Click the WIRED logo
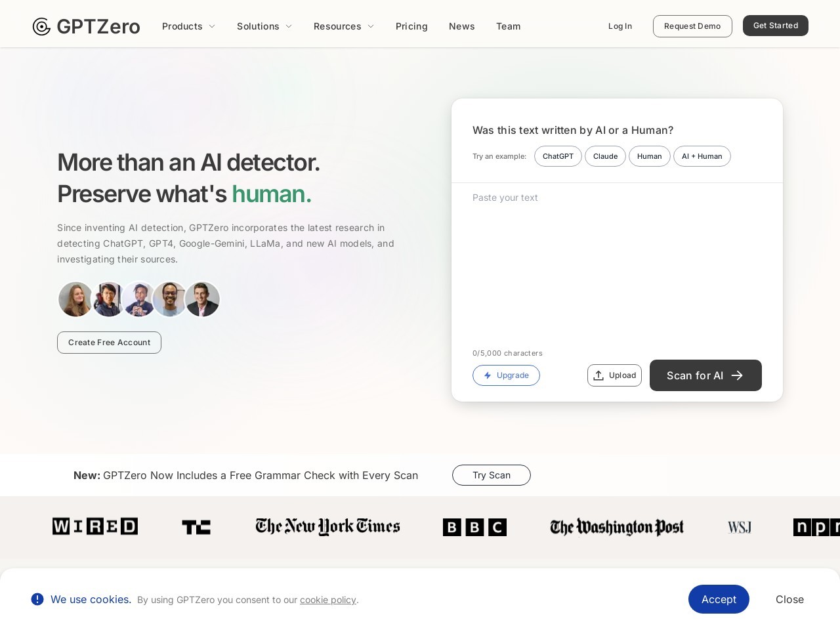This screenshot has width=840, height=630. coord(95,526)
